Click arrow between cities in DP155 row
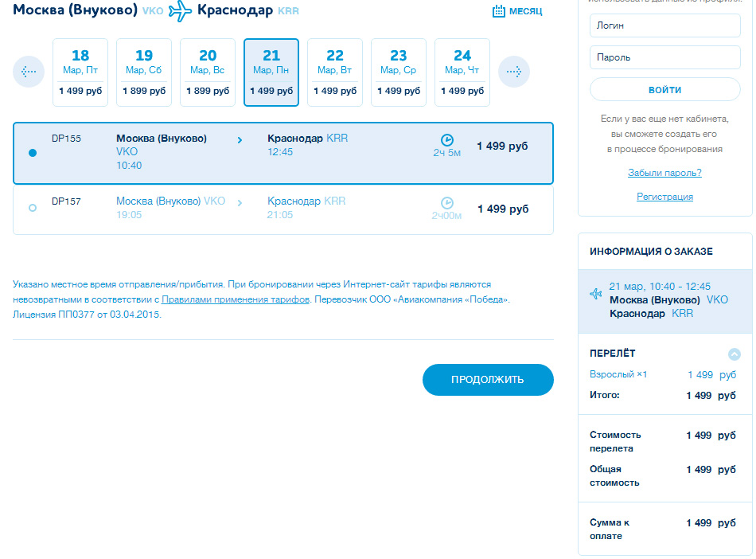The image size is (756, 559). (x=240, y=140)
